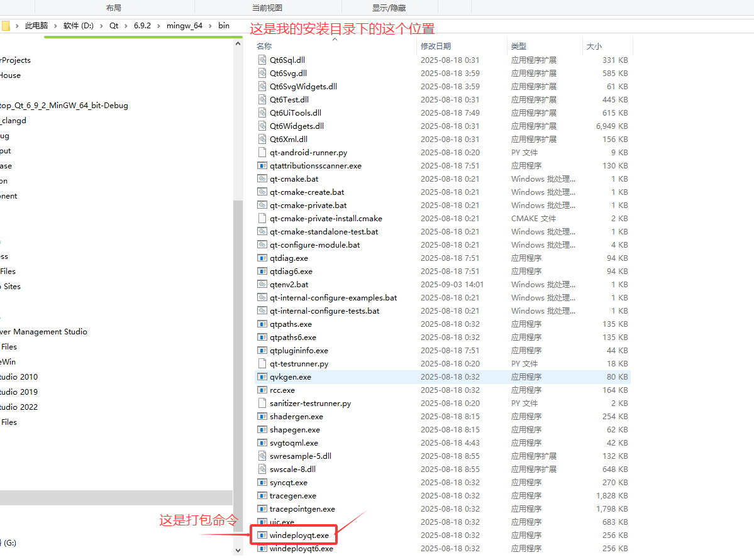Click the qt-android-runner.py file icon

(x=262, y=152)
